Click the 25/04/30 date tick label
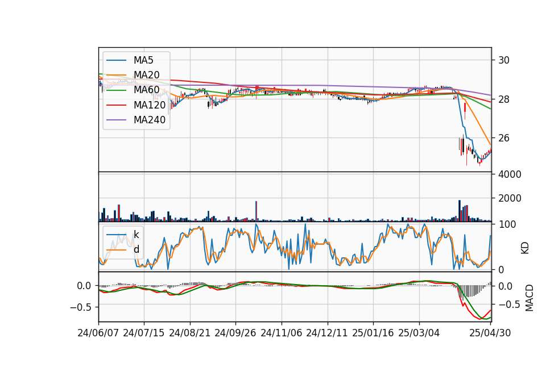Screen dimensions: 546x392 click(490, 333)
